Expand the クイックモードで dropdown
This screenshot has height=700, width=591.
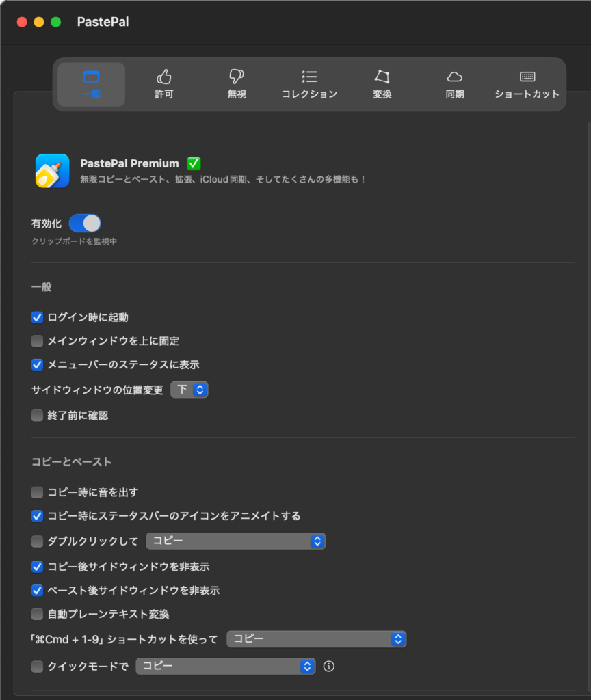[226, 667]
